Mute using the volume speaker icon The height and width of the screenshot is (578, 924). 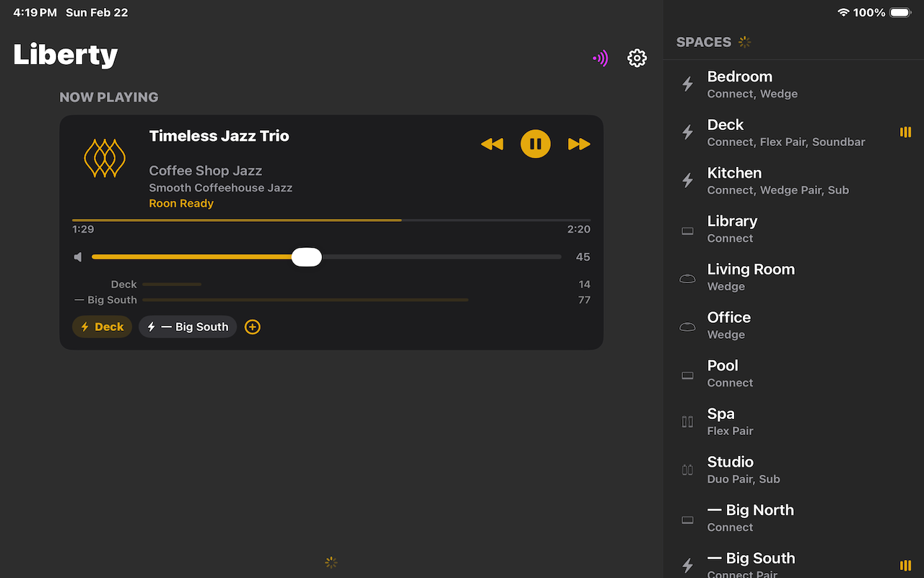pos(78,257)
